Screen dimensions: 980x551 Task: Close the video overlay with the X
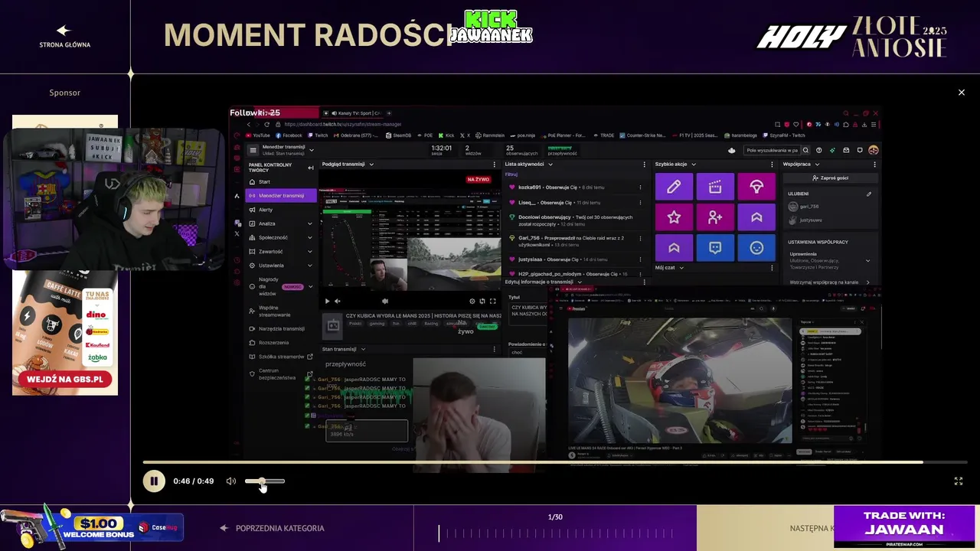tap(962, 93)
